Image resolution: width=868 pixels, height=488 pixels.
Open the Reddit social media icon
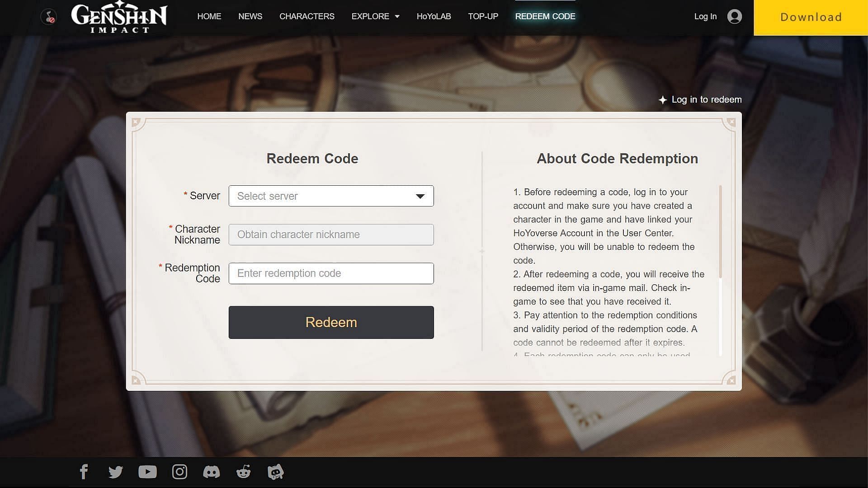click(244, 471)
